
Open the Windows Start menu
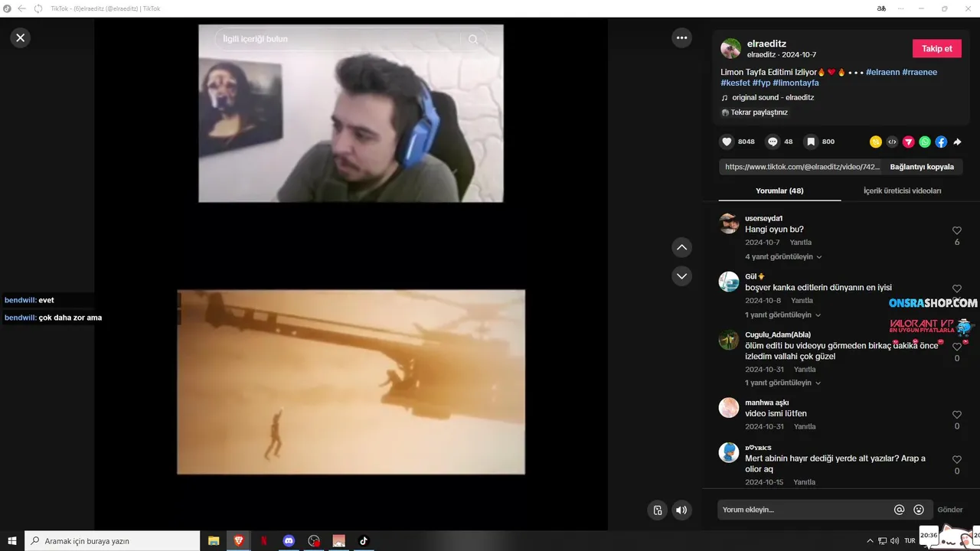(x=12, y=540)
